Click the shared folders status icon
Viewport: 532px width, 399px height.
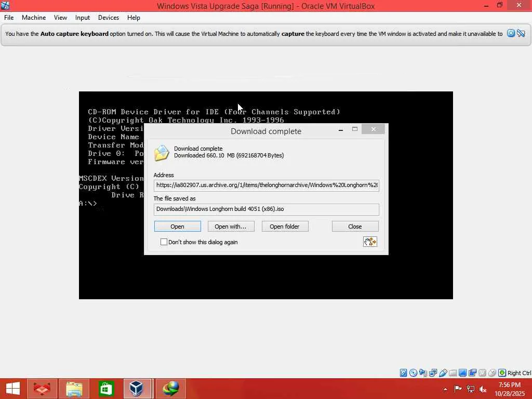point(453,373)
